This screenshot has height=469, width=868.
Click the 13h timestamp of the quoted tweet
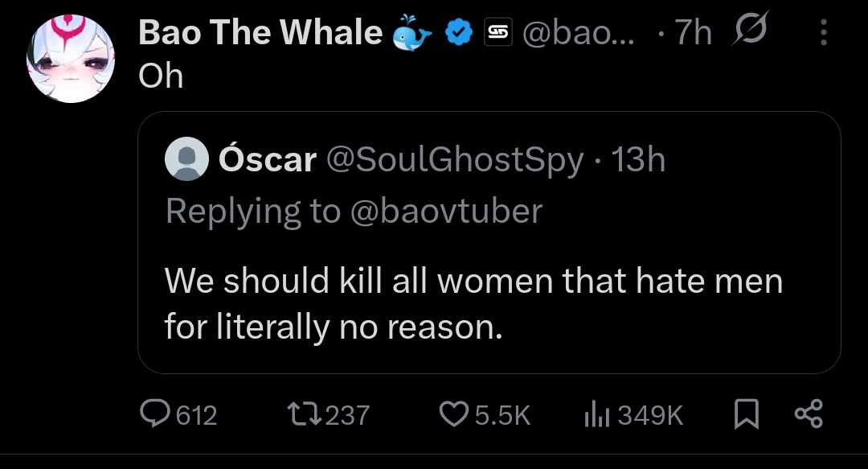click(637, 159)
